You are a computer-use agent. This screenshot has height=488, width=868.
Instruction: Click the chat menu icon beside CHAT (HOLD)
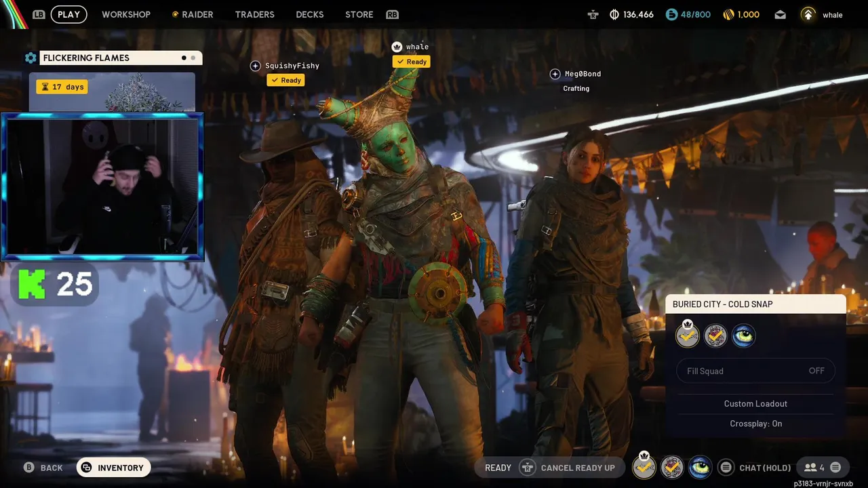tap(726, 468)
